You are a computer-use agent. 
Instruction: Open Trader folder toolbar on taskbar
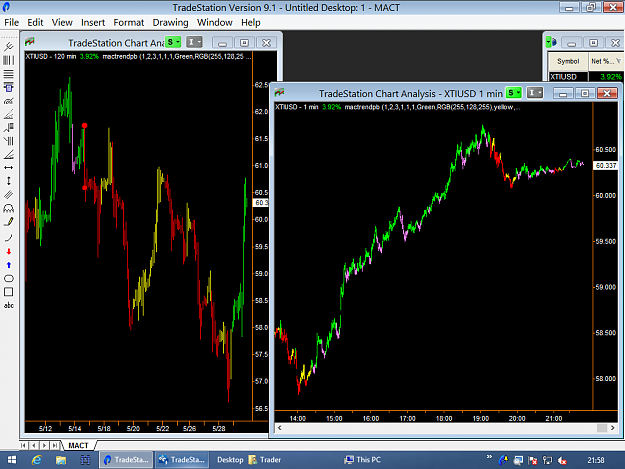click(x=265, y=460)
